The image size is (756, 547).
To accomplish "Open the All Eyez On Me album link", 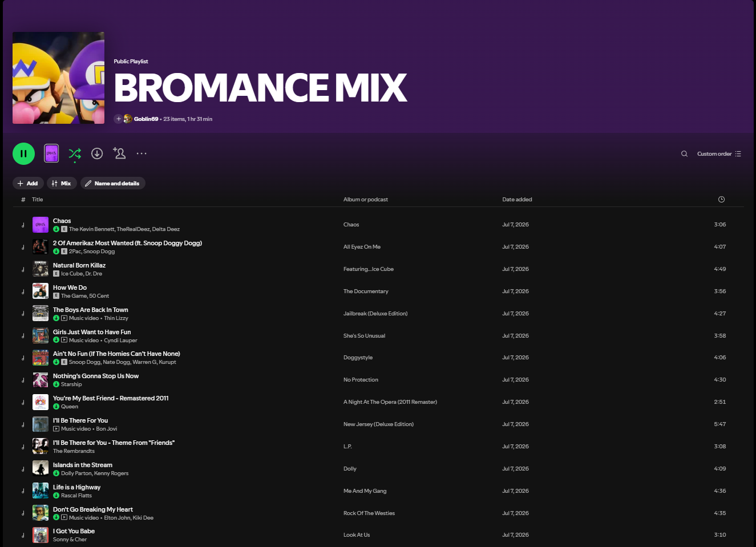I will [x=362, y=247].
